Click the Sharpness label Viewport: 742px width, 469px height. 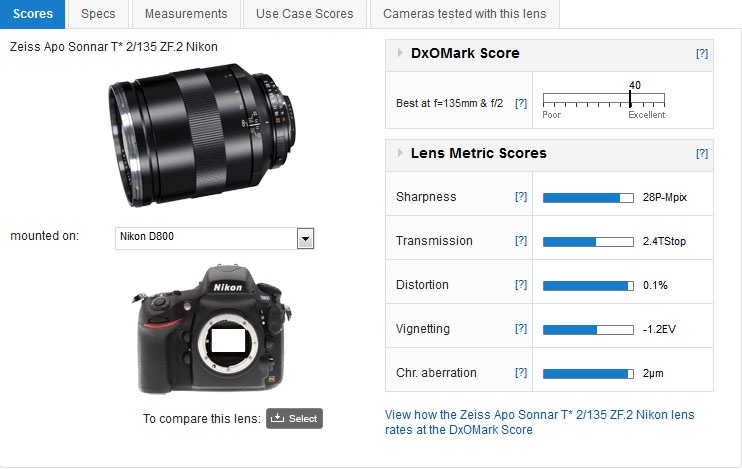[426, 197]
